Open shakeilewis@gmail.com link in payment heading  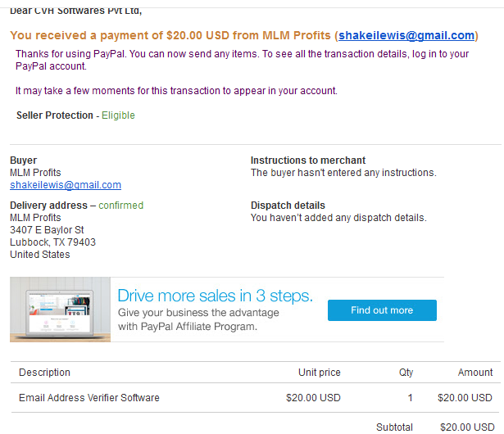click(406, 36)
